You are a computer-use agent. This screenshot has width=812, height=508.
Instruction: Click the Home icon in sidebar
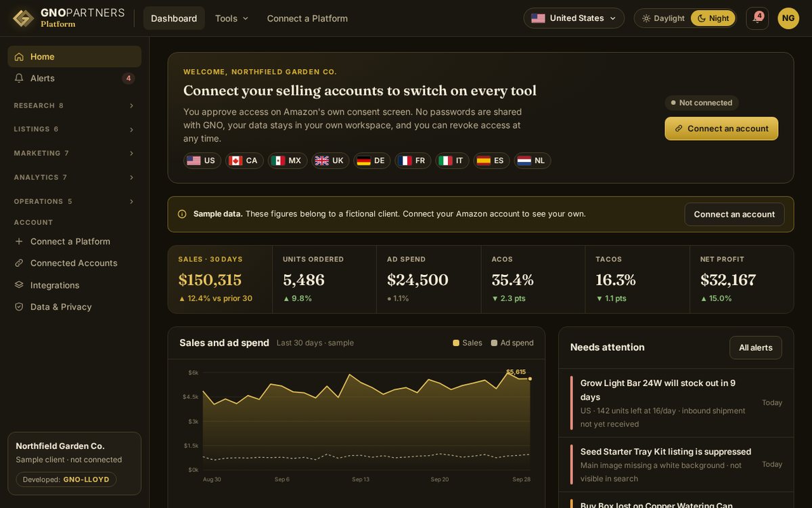[19, 57]
